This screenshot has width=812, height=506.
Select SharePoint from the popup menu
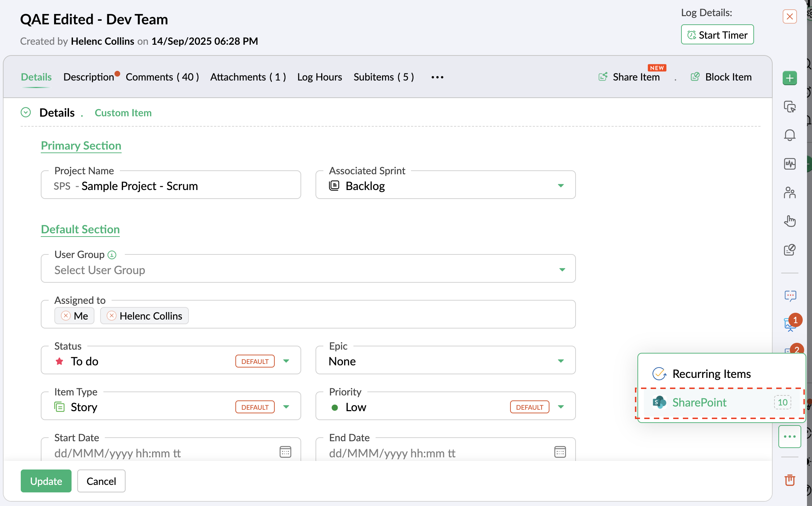click(699, 403)
